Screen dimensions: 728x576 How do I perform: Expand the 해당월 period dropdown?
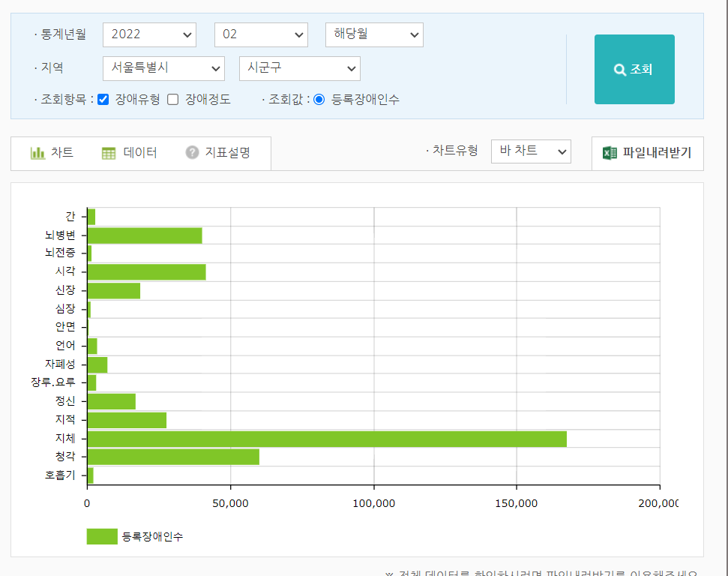point(374,34)
